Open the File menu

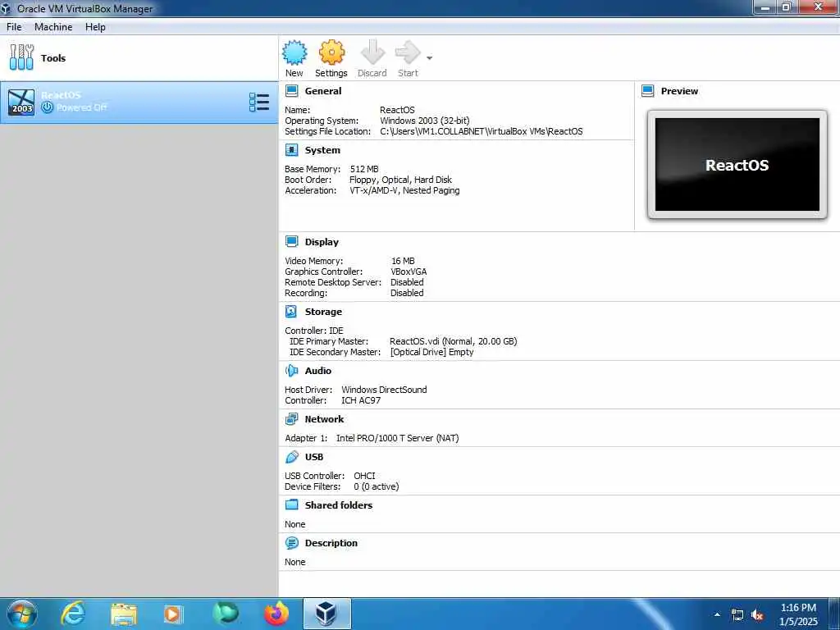pos(14,27)
